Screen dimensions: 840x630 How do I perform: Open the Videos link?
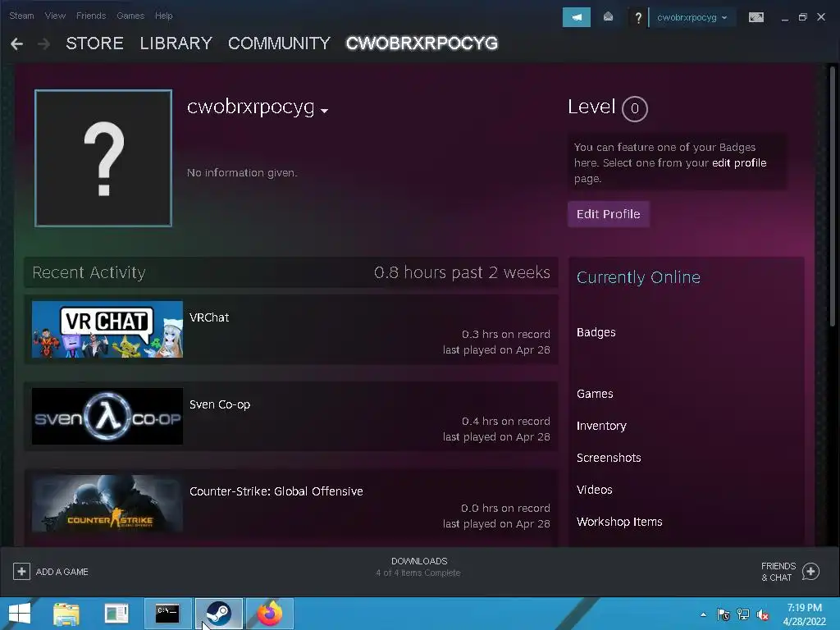(x=594, y=490)
